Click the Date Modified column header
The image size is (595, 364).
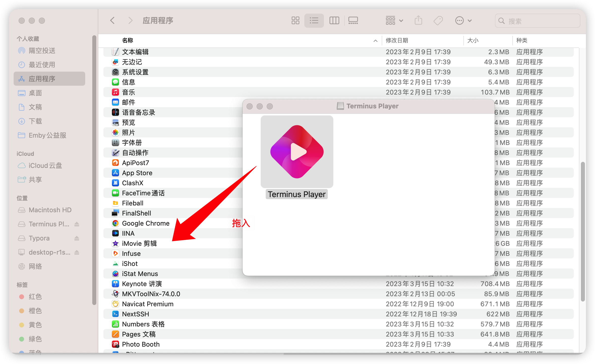click(397, 41)
